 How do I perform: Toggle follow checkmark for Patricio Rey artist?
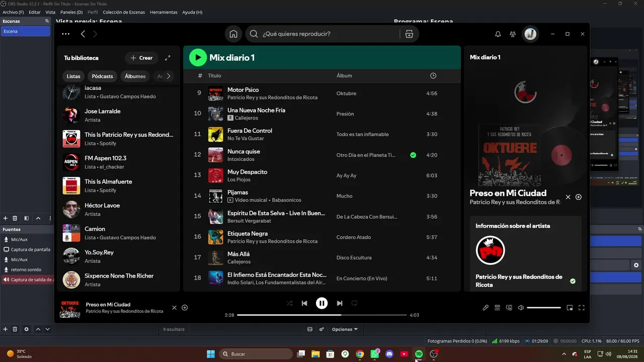[573, 281]
